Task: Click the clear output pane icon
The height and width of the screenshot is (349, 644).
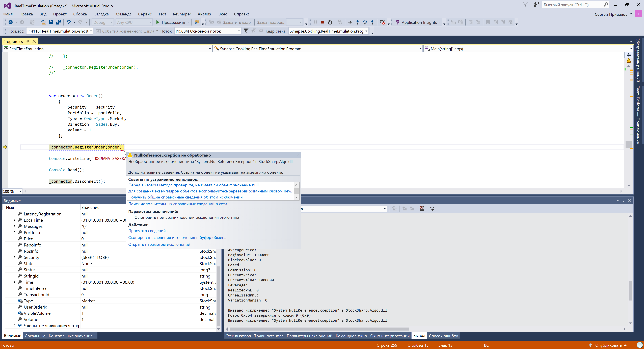Action: click(422, 208)
